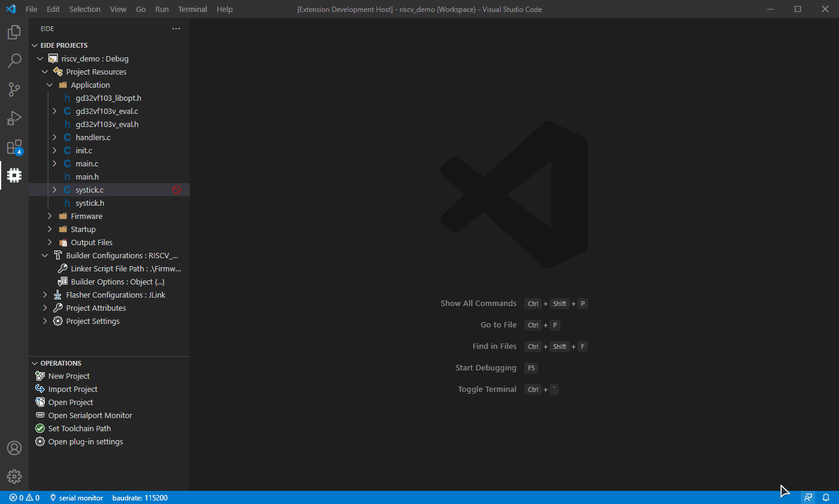Screen dimensions: 839x504
Task: Click Open Serialport Monitor
Action: point(90,415)
